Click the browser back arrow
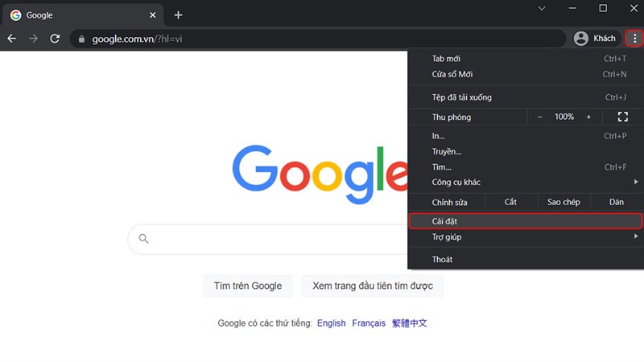The image size is (644, 362). coord(12,39)
